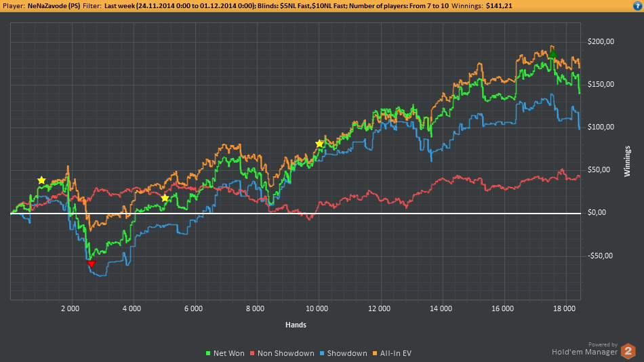
Task: Click the green Net Won color square
Action: tap(208, 353)
